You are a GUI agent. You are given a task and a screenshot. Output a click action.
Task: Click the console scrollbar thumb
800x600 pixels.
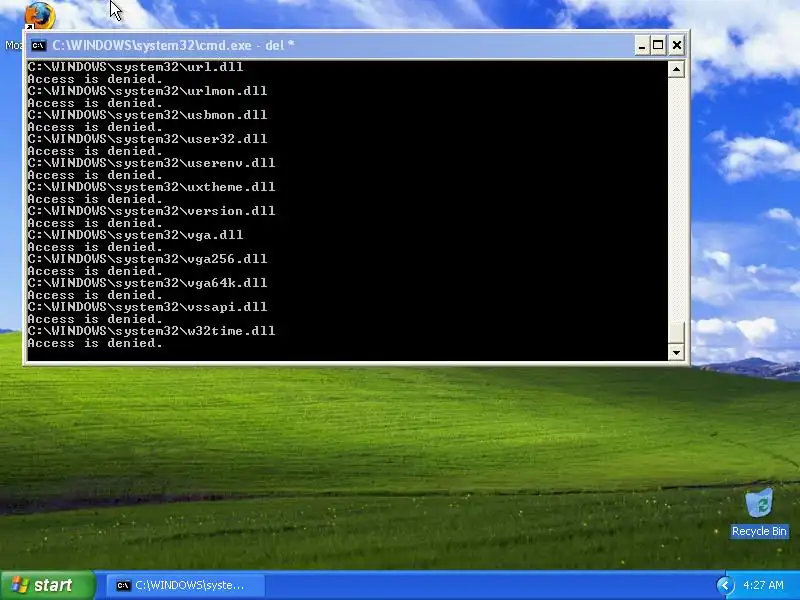676,333
